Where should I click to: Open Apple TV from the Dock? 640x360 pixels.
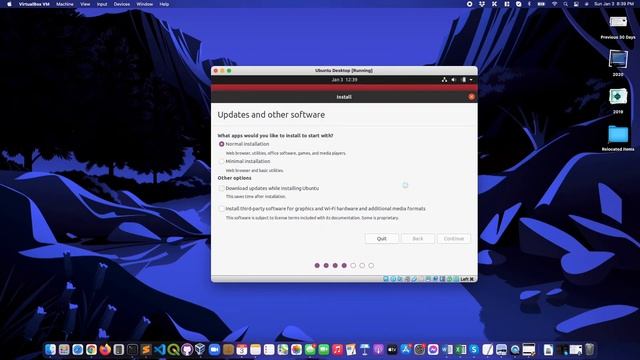(392, 349)
